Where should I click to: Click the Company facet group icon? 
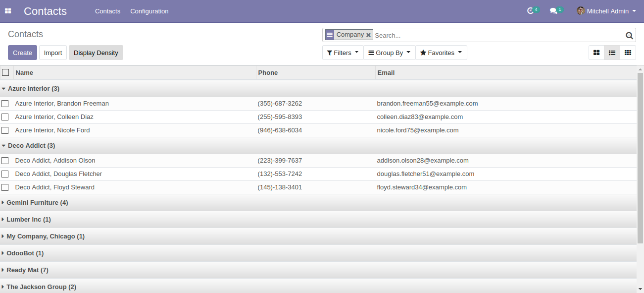click(330, 35)
